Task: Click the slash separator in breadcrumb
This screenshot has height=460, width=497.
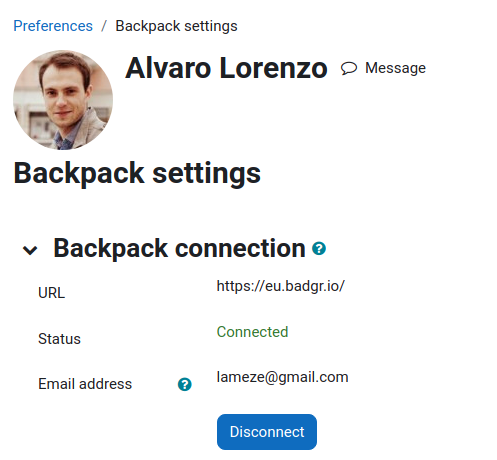Action: [x=104, y=26]
